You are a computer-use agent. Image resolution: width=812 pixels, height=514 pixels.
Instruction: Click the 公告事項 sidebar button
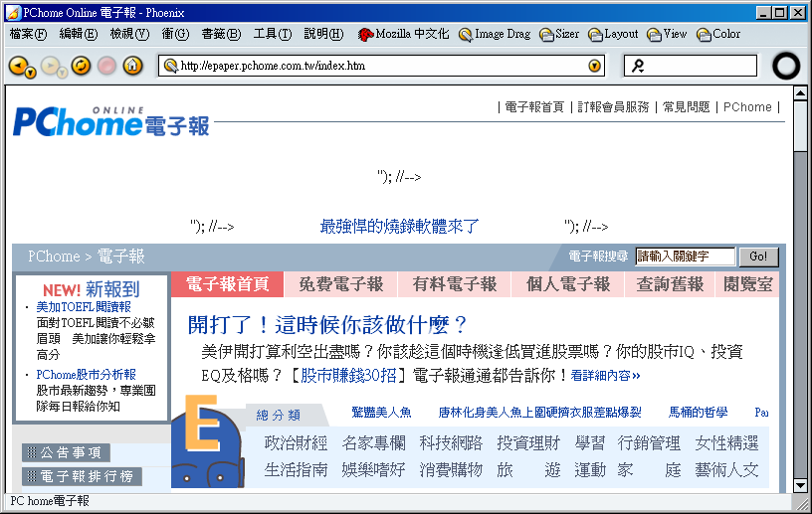click(66, 453)
